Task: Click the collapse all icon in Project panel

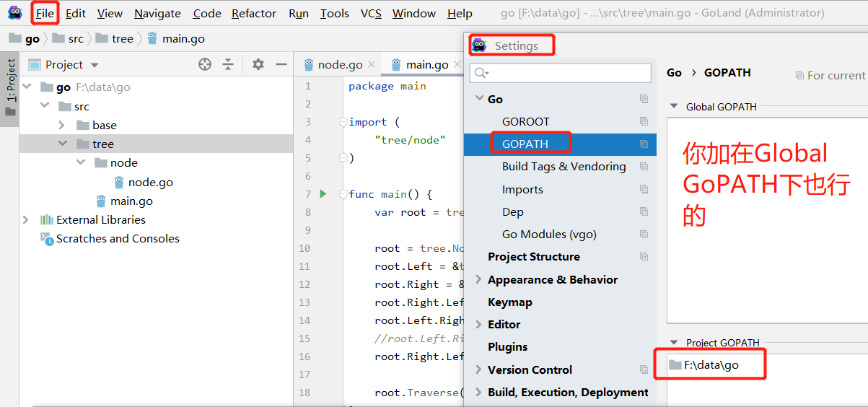Action: coord(228,64)
